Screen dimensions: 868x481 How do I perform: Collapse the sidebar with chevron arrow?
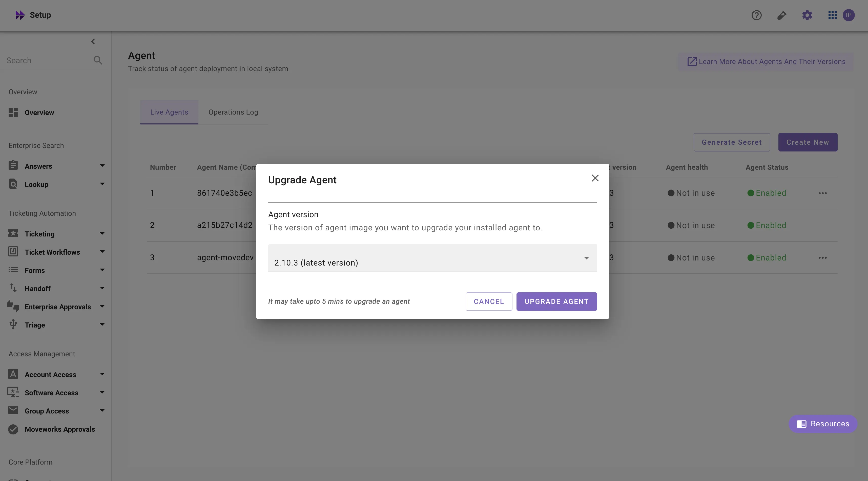(x=93, y=41)
